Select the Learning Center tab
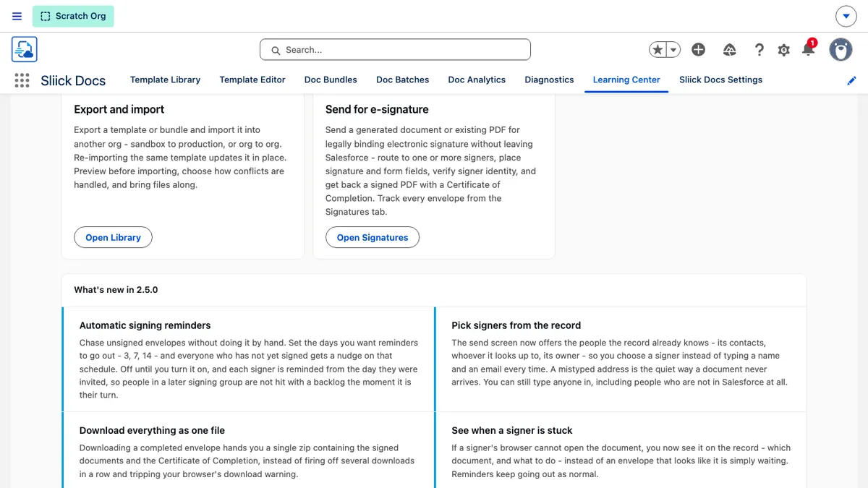Screen dimensions: 868x488 point(626,80)
